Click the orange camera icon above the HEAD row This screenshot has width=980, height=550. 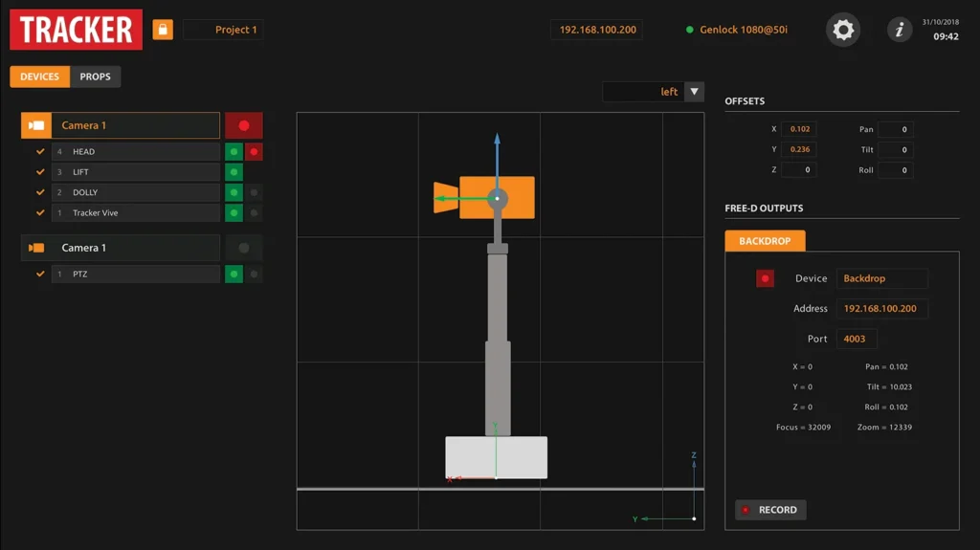click(x=36, y=125)
